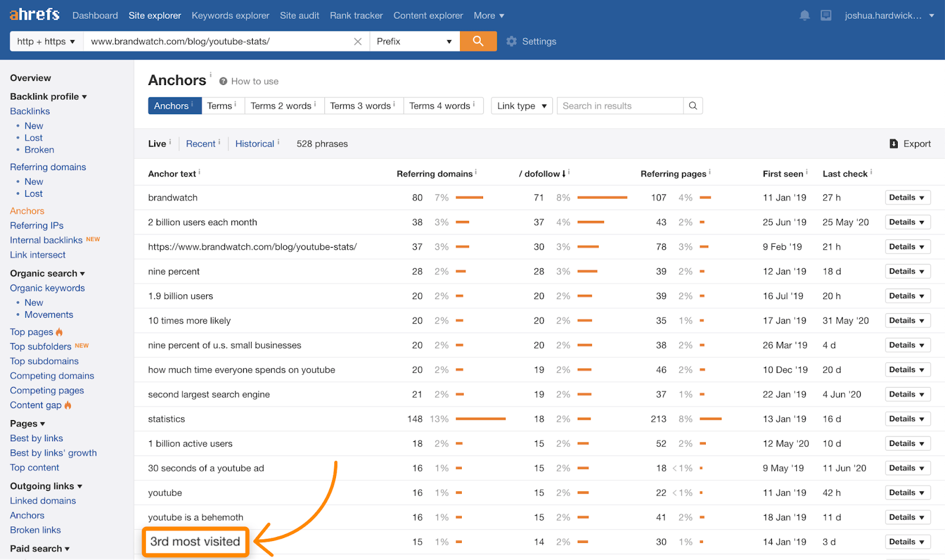Click the messages icon beside the bell
The height and width of the screenshot is (560, 945).
[x=826, y=15]
